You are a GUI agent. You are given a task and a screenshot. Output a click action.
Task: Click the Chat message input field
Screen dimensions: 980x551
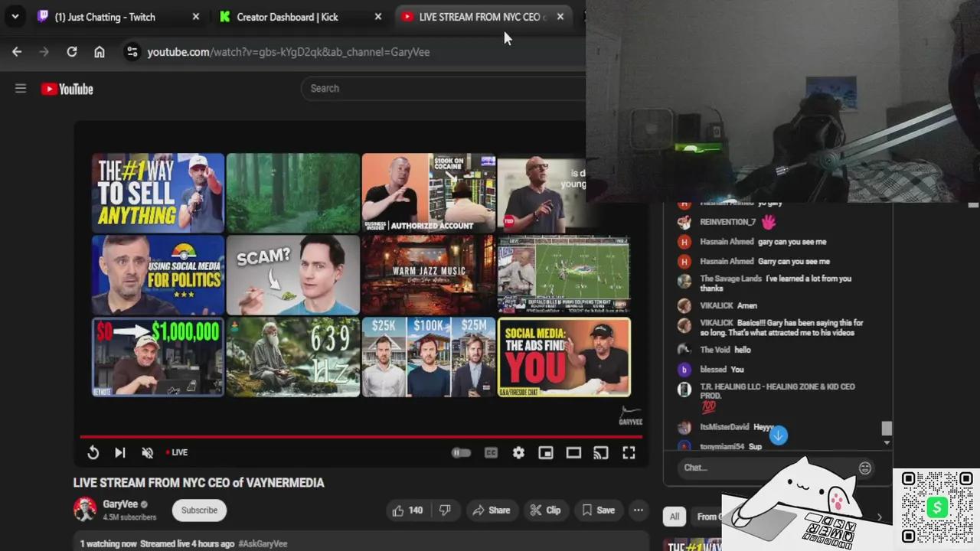(767, 468)
